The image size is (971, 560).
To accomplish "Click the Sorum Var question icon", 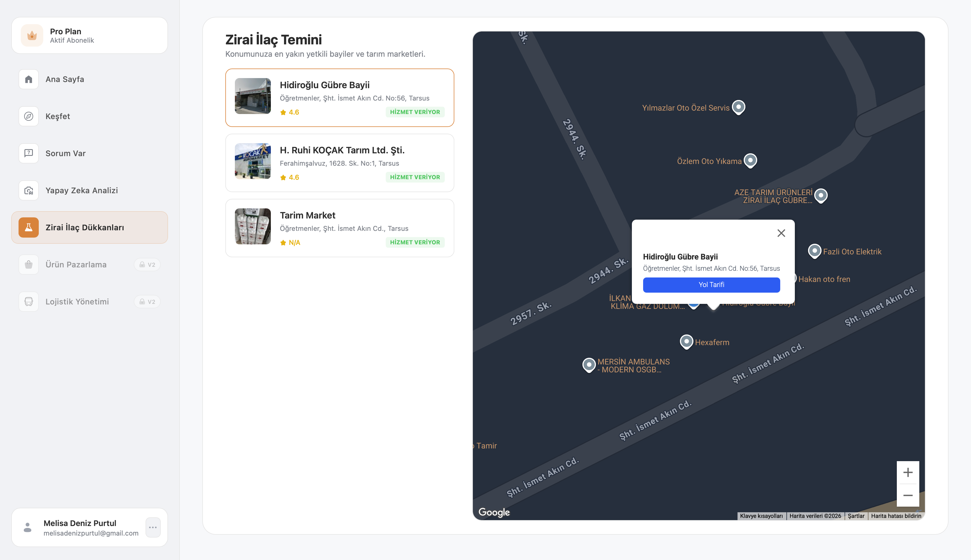I will click(x=28, y=153).
